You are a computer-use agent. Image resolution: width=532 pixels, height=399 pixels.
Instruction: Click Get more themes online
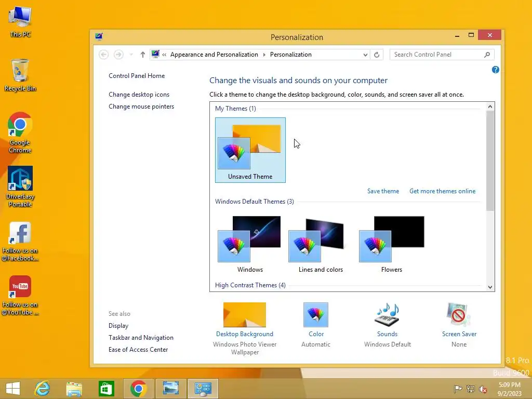[x=443, y=191]
